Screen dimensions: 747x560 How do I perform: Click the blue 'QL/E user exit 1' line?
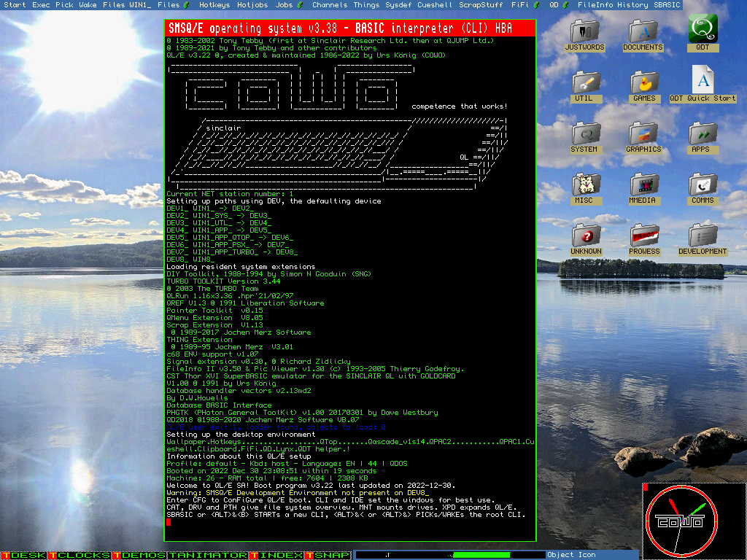276,427
